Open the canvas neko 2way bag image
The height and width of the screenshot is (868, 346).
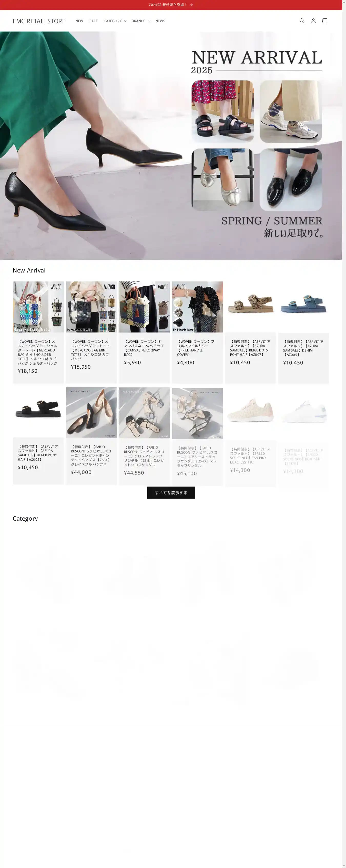[144, 307]
